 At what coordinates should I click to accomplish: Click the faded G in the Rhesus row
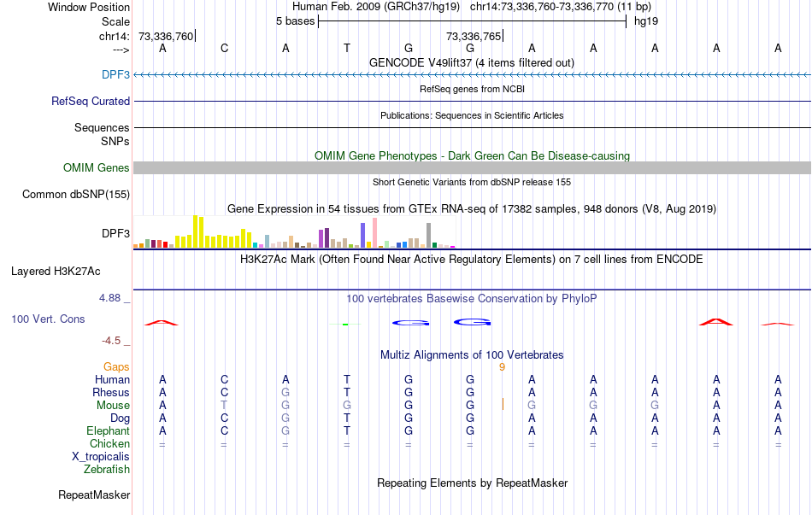[x=285, y=392]
